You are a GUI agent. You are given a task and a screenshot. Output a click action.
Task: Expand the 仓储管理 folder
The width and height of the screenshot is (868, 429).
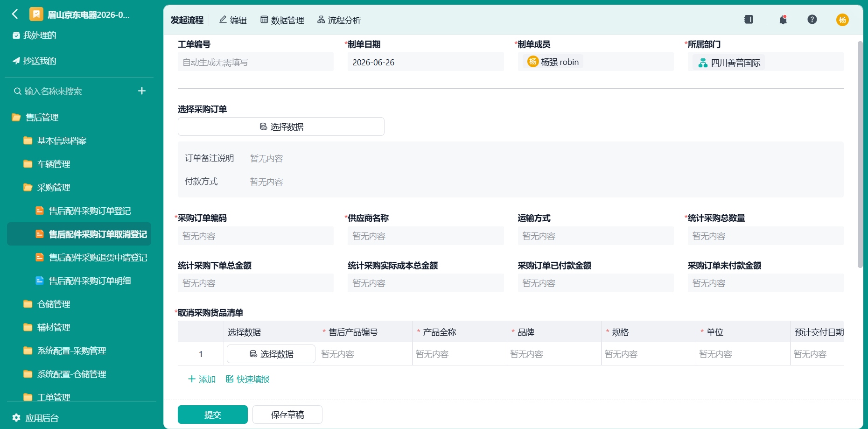[x=28, y=304]
